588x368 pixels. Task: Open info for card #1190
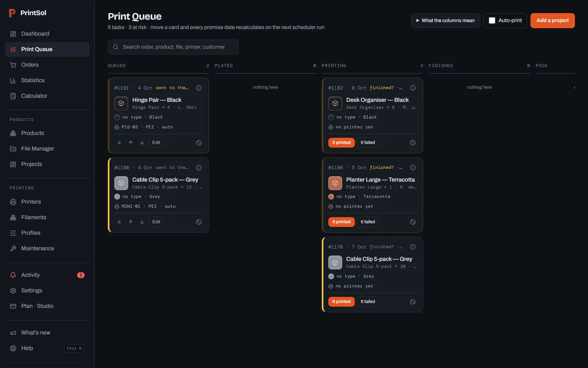199,168
